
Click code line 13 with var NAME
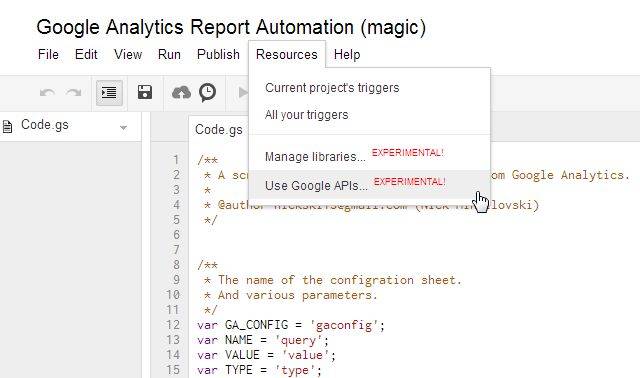click(263, 340)
